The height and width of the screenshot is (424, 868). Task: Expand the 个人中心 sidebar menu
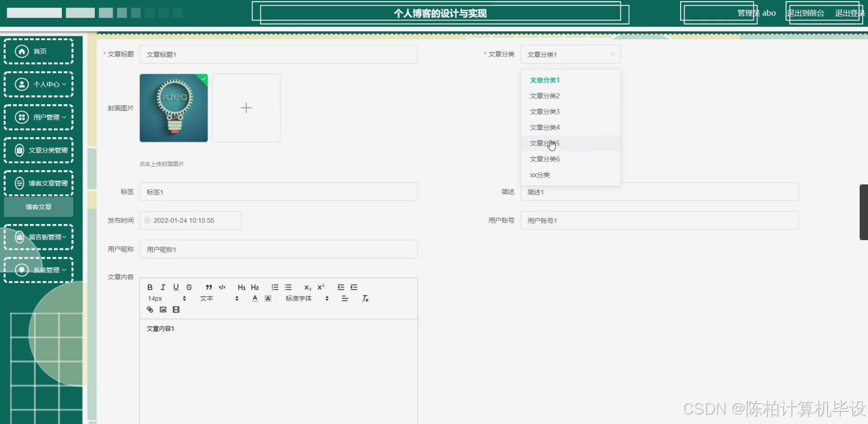[x=38, y=84]
